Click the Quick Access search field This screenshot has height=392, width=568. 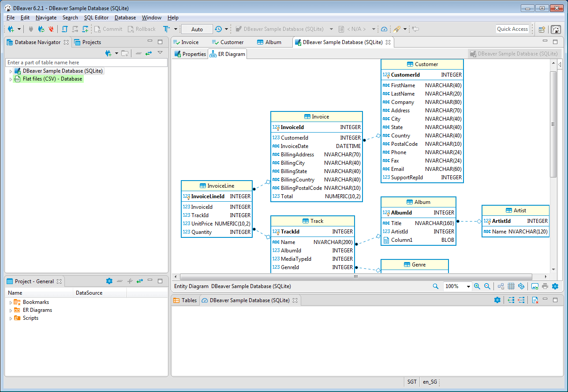[x=512, y=29]
